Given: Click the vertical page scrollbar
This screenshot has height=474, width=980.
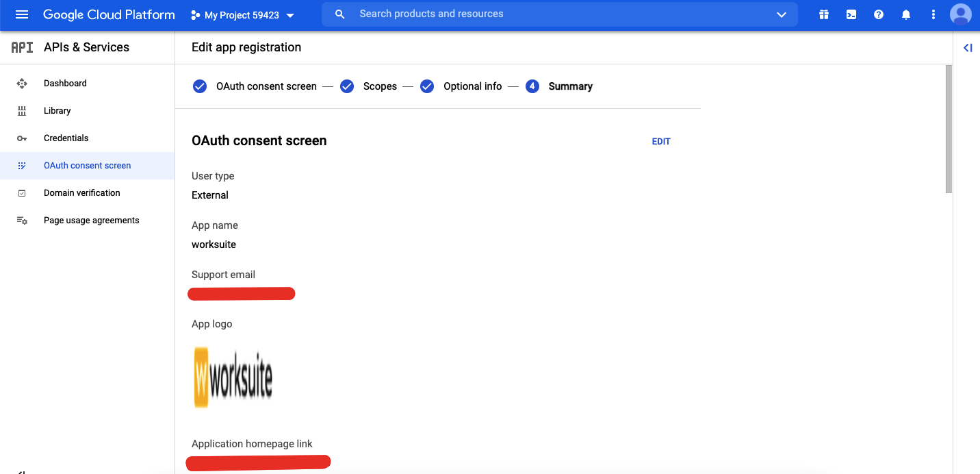Looking at the screenshot, I should click(x=949, y=129).
